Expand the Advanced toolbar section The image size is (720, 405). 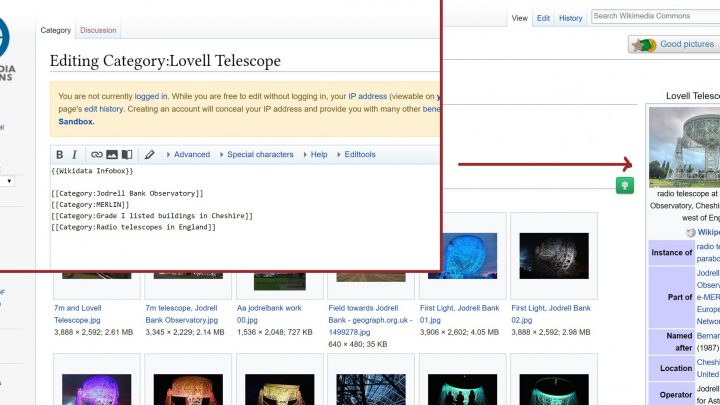(188, 155)
